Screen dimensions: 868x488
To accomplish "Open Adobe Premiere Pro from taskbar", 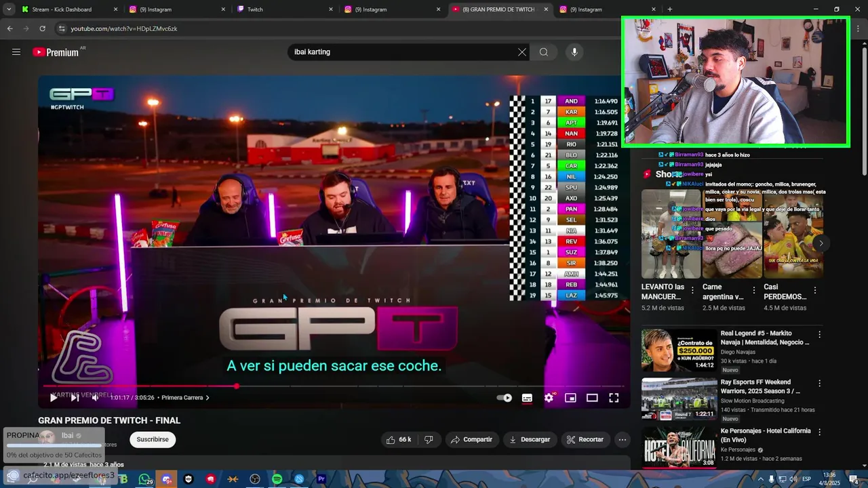I will pos(321,479).
